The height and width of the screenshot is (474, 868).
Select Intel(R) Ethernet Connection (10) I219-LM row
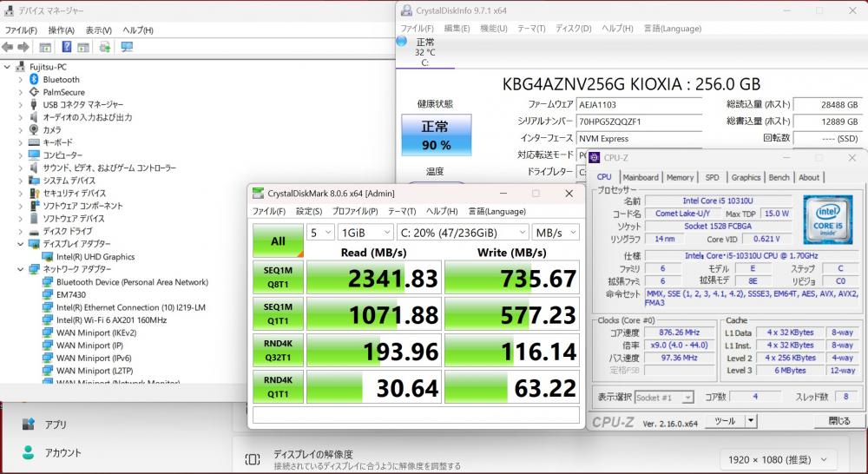pyautogui.click(x=131, y=307)
